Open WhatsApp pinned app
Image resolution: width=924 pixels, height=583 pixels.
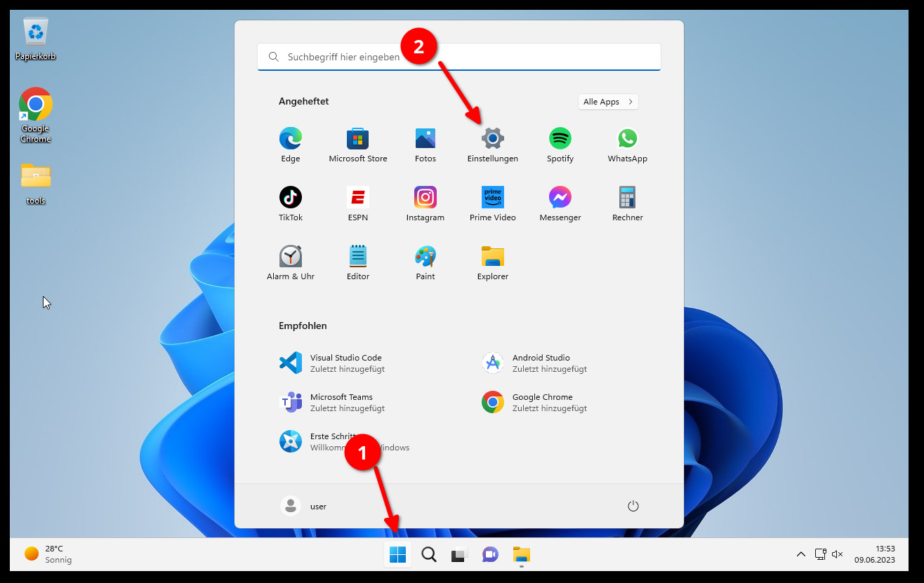pyautogui.click(x=628, y=145)
